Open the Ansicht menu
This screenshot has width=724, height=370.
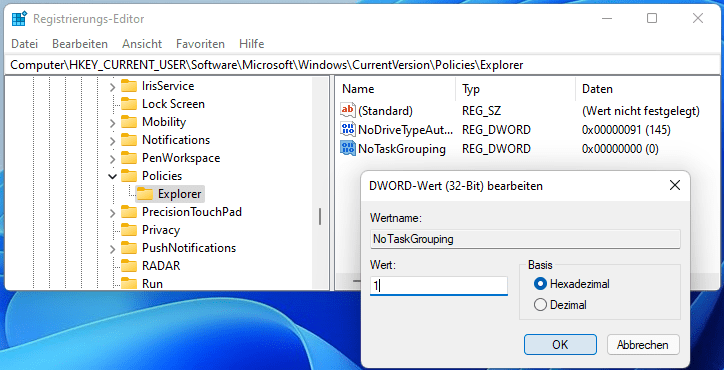pyautogui.click(x=142, y=44)
